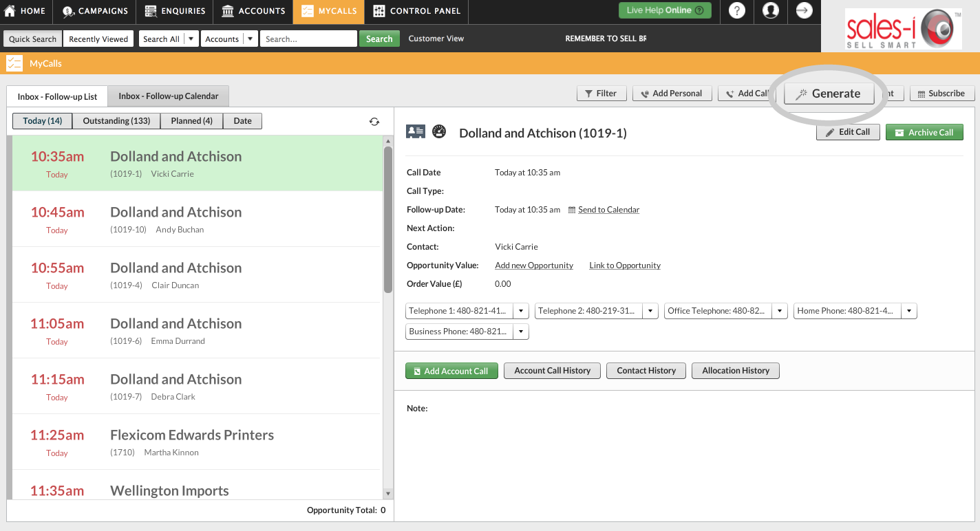Open Contact History
Image resolution: width=980 pixels, height=531 pixels.
click(646, 371)
